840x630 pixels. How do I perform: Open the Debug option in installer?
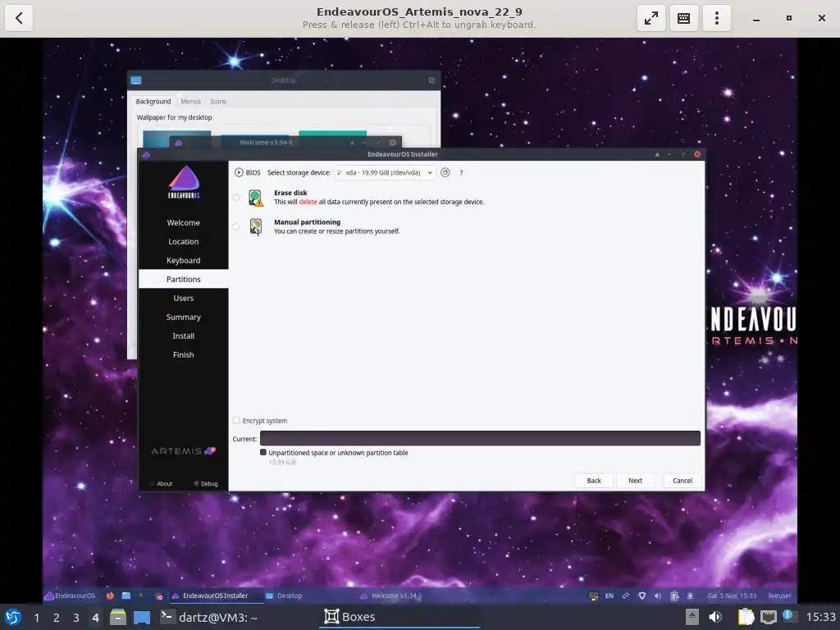[x=206, y=484]
